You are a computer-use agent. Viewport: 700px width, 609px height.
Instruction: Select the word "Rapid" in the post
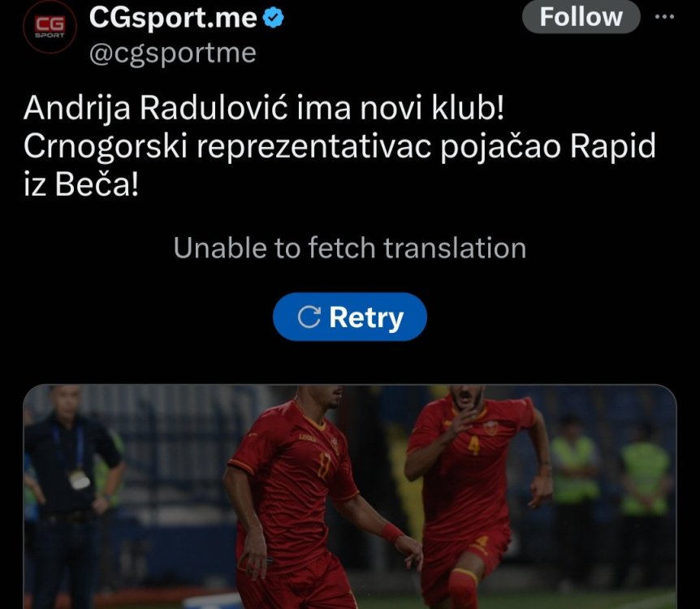[613, 146]
